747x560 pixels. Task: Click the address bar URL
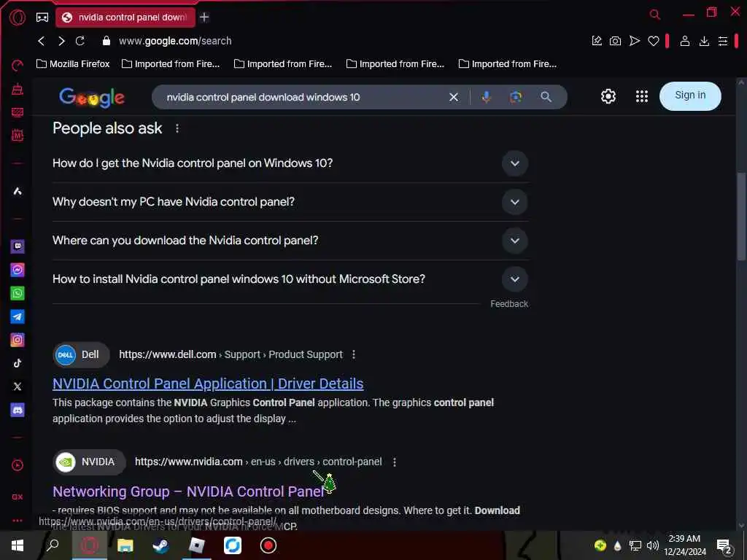pos(175,41)
